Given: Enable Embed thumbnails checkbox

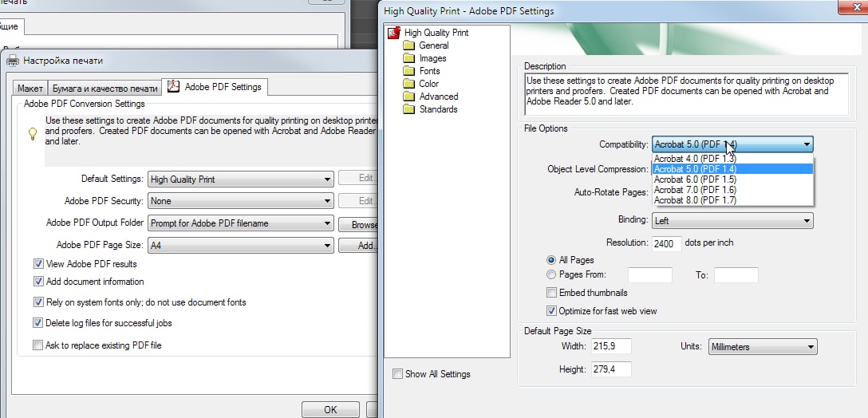Looking at the screenshot, I should click(551, 292).
